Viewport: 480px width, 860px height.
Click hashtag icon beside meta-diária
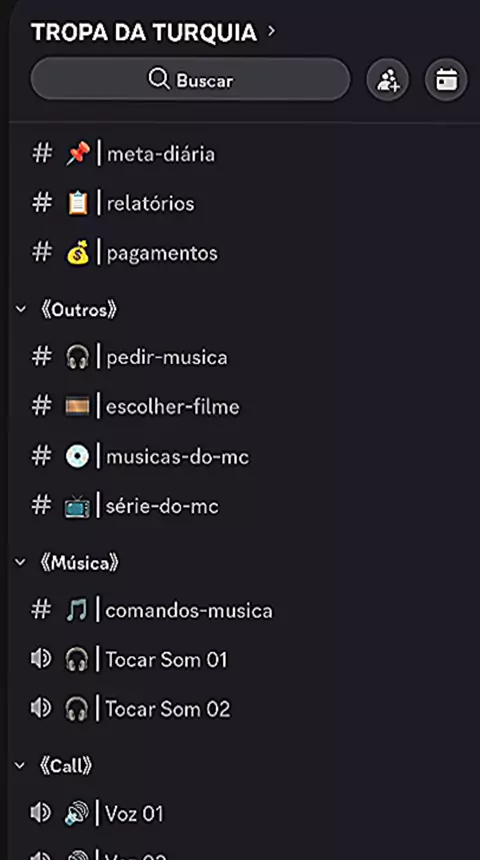point(42,154)
